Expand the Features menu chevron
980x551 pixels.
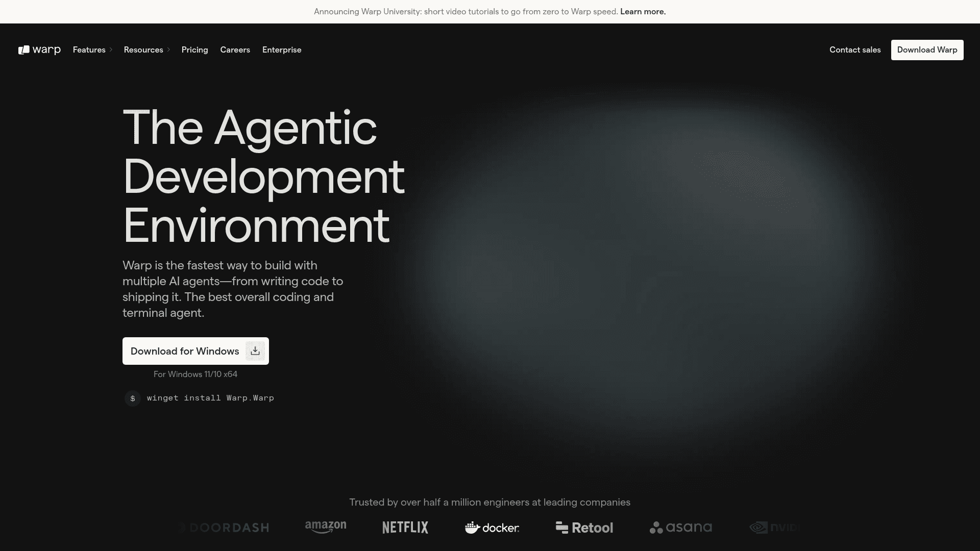pyautogui.click(x=111, y=50)
